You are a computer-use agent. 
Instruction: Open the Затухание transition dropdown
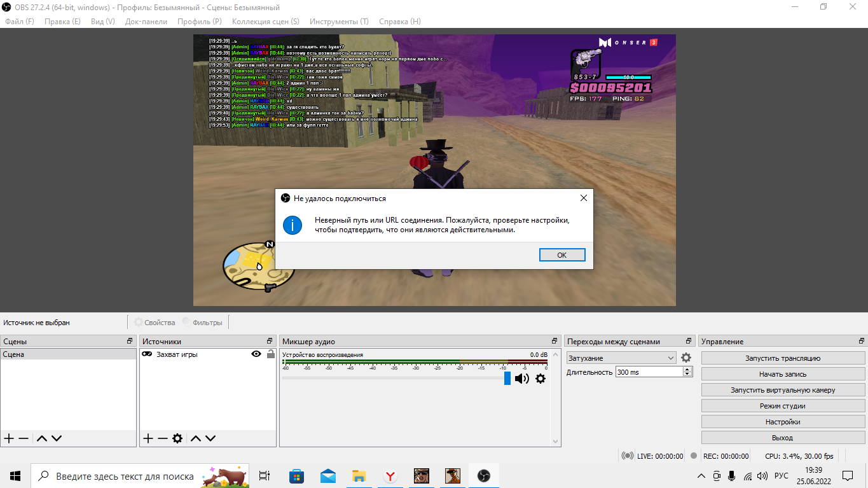coord(621,358)
